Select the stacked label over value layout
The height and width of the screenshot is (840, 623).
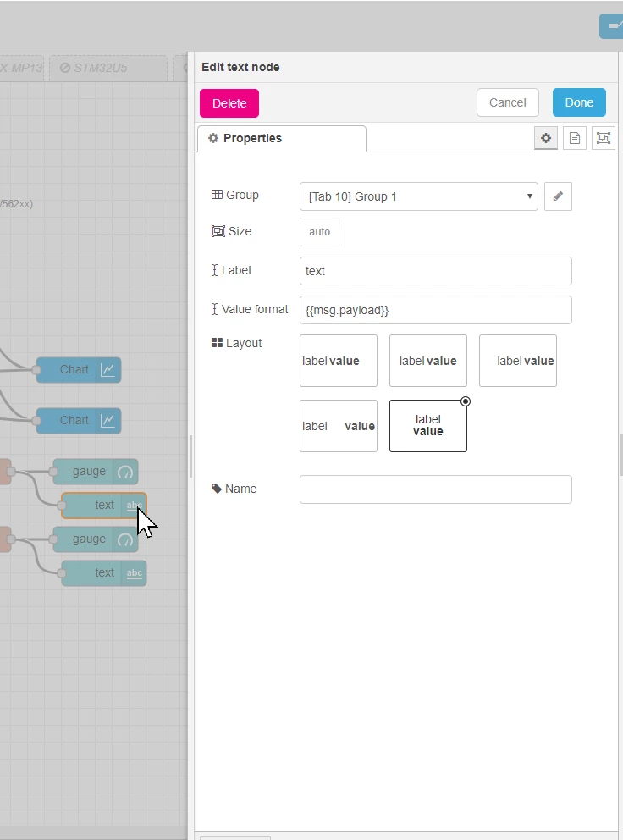click(x=428, y=426)
